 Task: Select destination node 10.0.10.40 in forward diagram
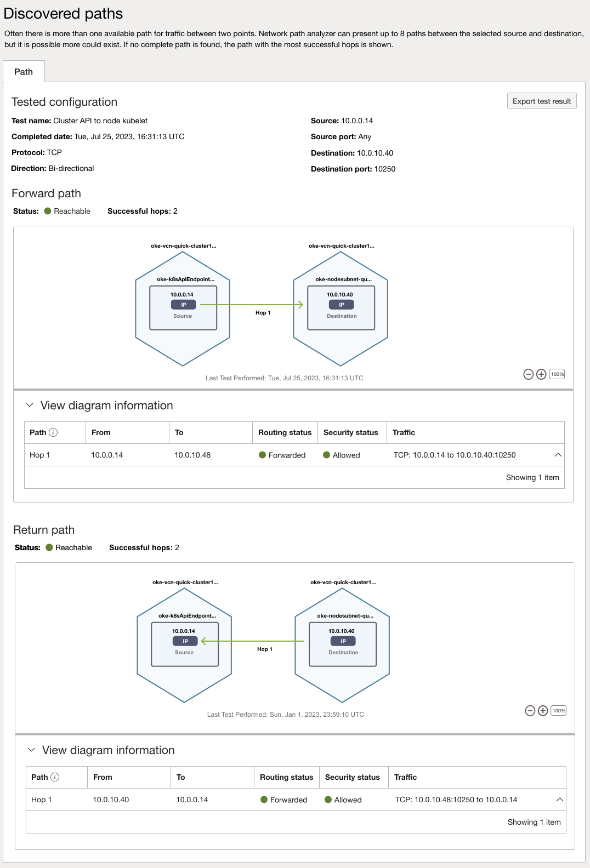(x=341, y=307)
